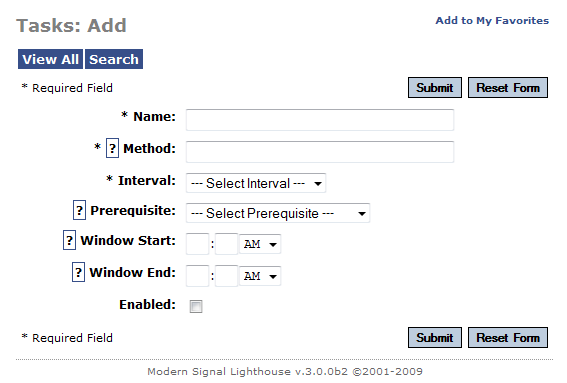567x383 pixels.
Task: Click the bottom Reset Form button
Action: 508,337
